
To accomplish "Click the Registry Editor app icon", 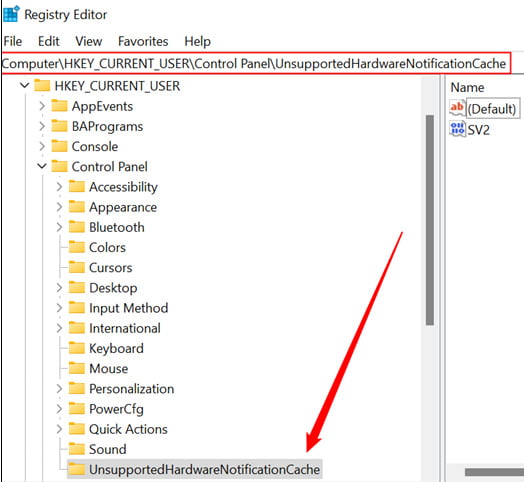I will (x=11, y=14).
